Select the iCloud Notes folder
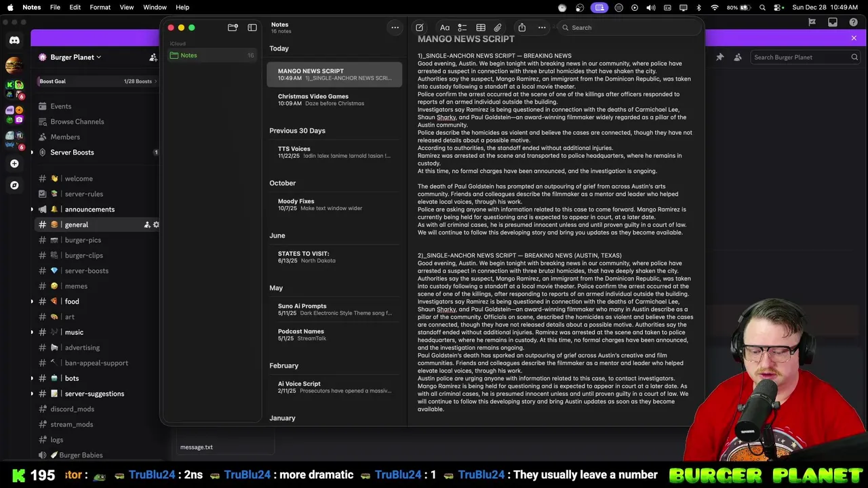This screenshot has height=488, width=868. click(213, 56)
